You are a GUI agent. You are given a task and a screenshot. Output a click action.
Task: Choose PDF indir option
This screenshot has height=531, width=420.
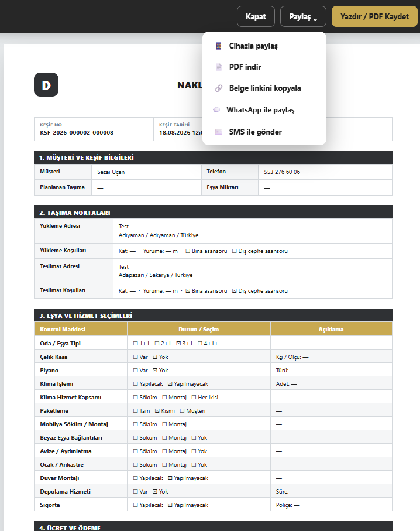(264, 67)
